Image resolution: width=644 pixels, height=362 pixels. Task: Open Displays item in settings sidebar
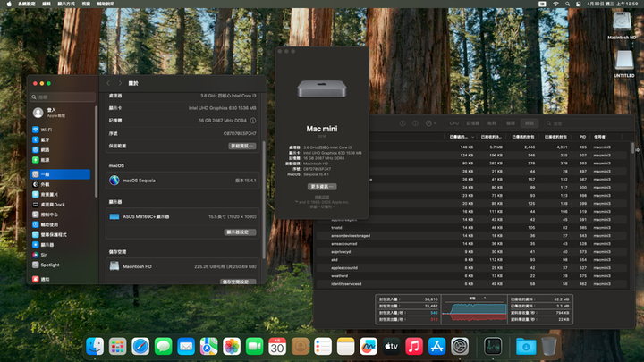(x=60, y=245)
